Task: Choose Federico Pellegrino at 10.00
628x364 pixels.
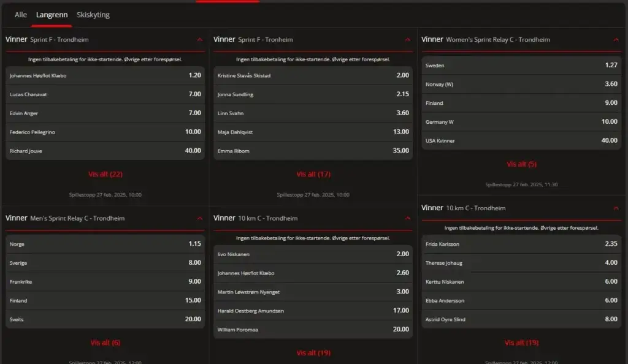Action: click(105, 132)
